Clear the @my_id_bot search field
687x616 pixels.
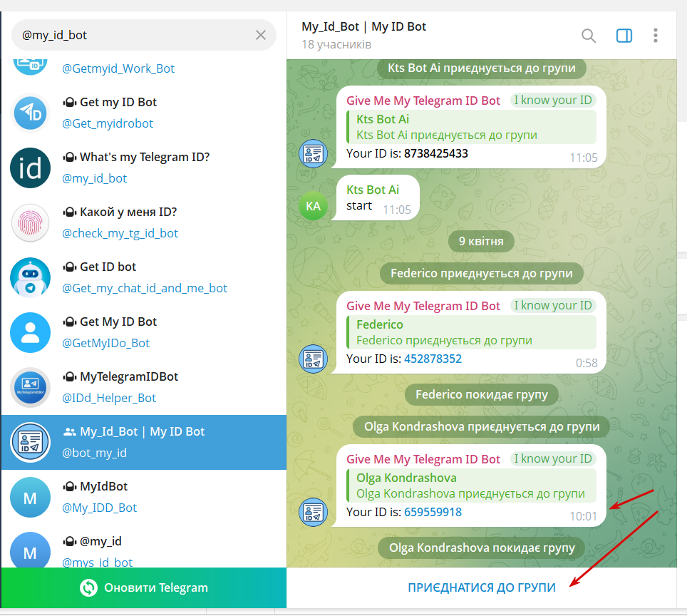261,35
